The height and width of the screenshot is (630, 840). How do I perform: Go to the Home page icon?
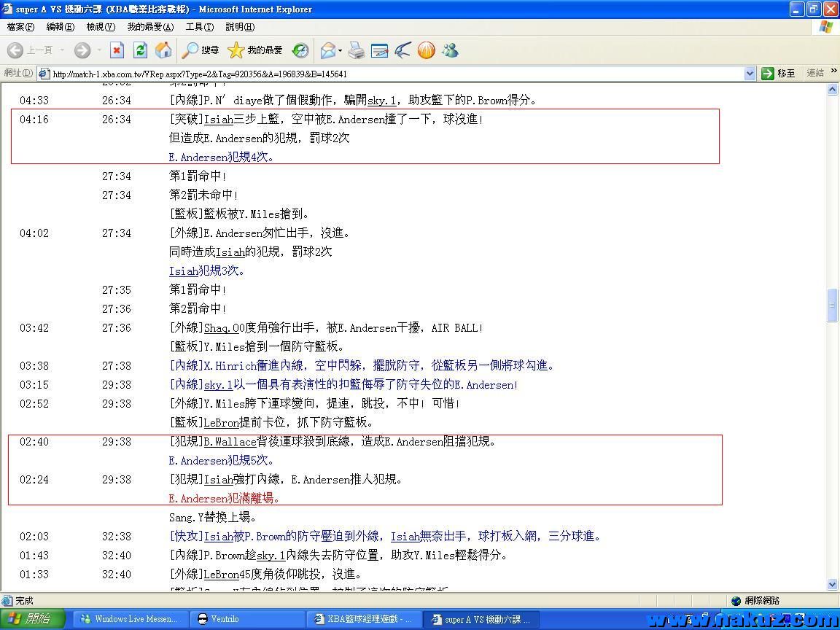click(x=164, y=50)
